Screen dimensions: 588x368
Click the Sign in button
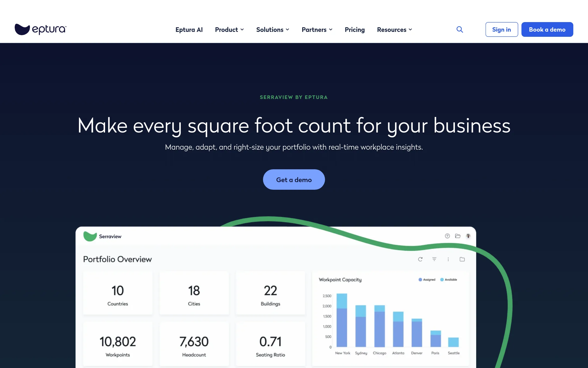[x=501, y=29]
